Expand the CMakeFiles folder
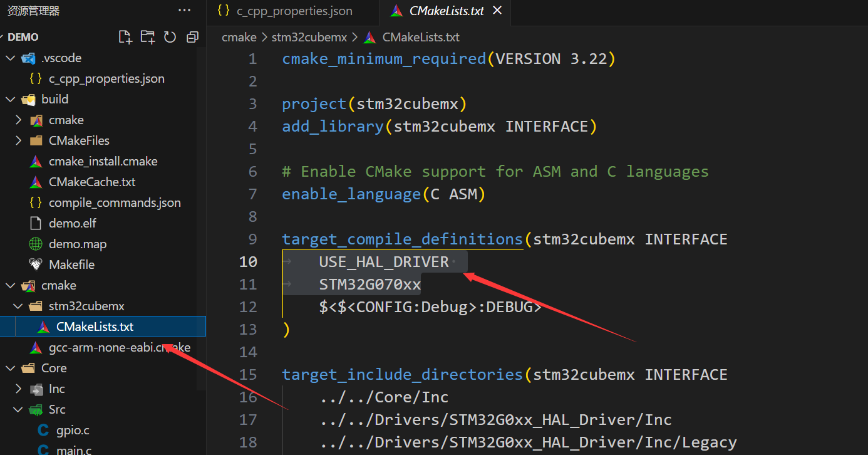 click(x=19, y=140)
